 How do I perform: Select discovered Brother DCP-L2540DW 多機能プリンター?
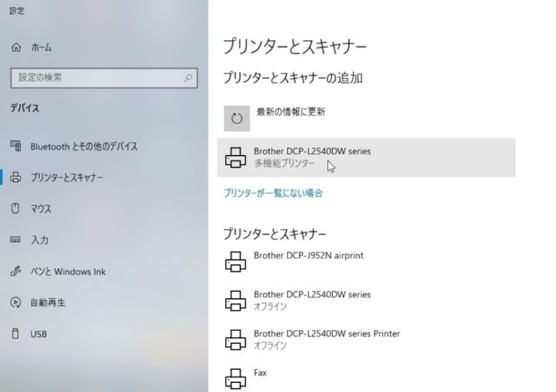[x=366, y=158]
